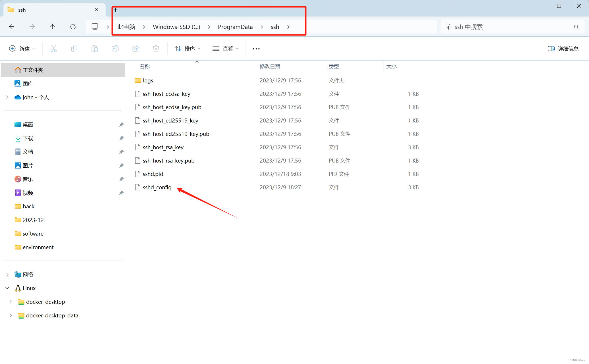This screenshot has height=364, width=589.
Task: Go up one directory level
Action: click(52, 27)
